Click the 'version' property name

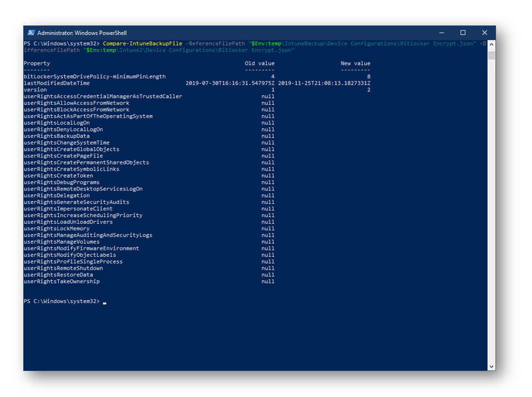coord(35,90)
